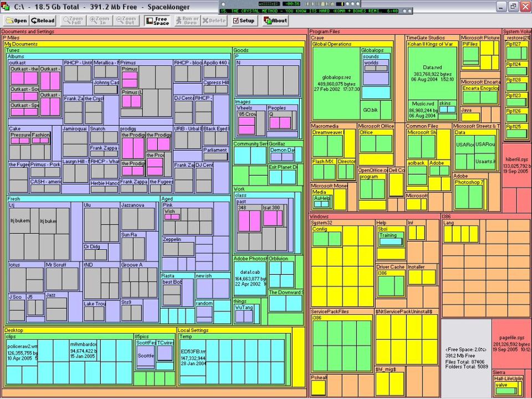The width and height of the screenshot is (532, 399).
Task: Select the Metallica folder block
Action: pos(106,70)
